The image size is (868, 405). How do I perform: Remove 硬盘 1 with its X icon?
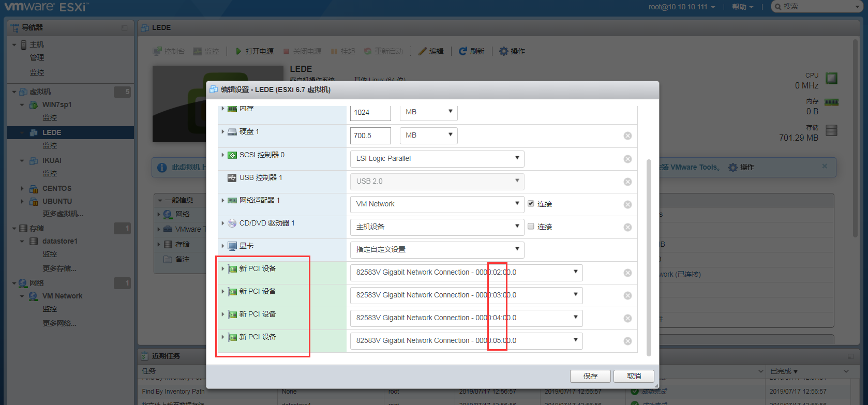[x=627, y=136]
